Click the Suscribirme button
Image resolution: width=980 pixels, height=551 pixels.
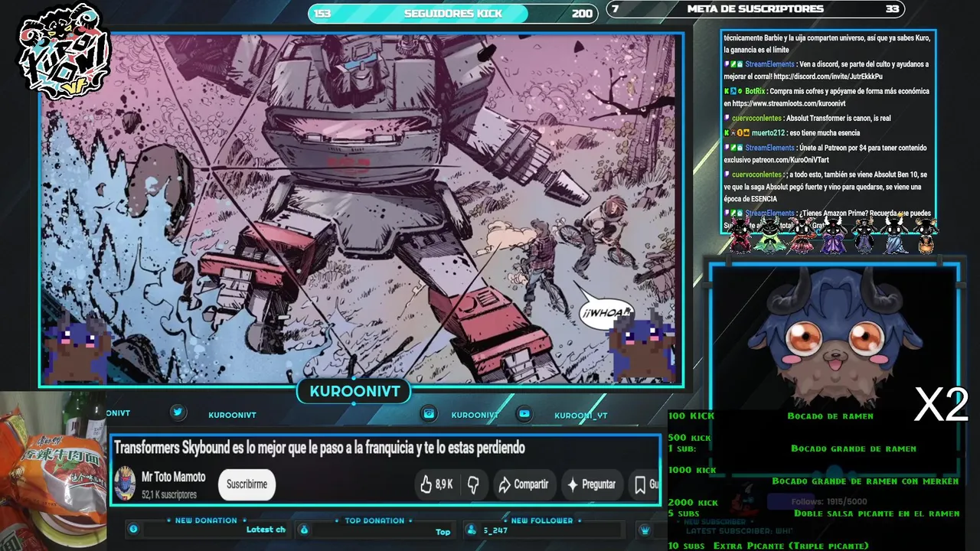point(247,484)
